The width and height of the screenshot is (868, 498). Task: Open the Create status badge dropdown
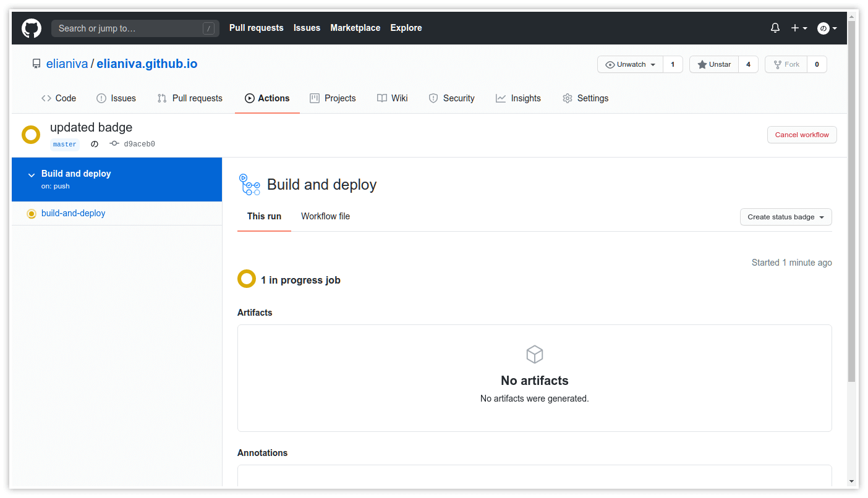[786, 217]
